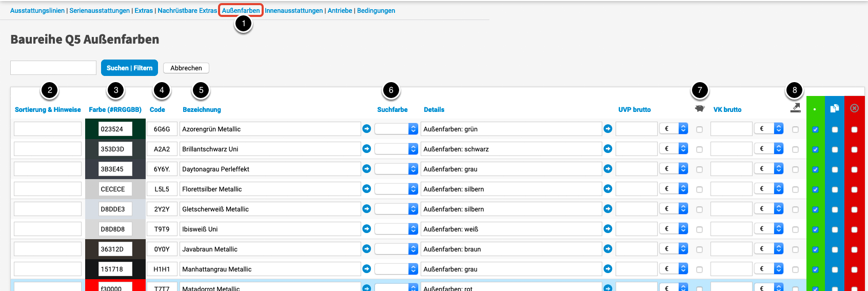Viewport: 868px width, 291px height.
Task: Click the Abbrechen button
Action: (186, 68)
